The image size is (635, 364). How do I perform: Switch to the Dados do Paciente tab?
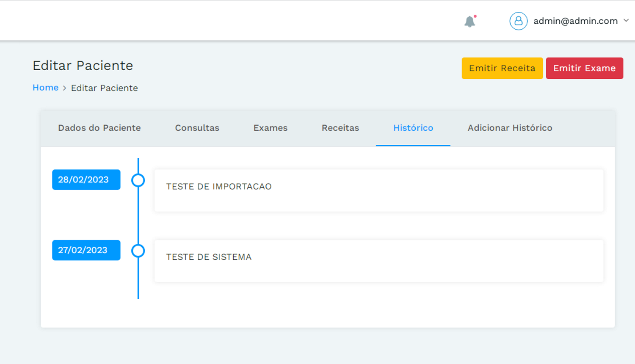click(x=99, y=128)
